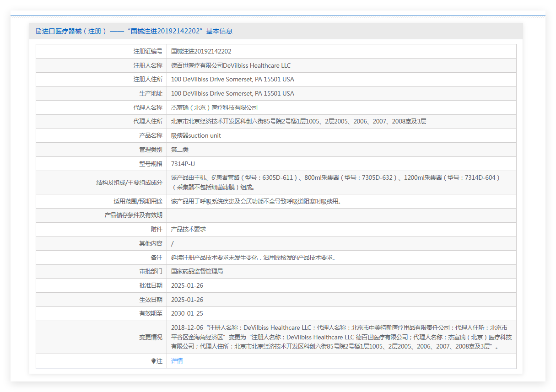Click the 结构及组成/主要组成成分 label
The width and height of the screenshot is (556, 392).
click(x=129, y=183)
